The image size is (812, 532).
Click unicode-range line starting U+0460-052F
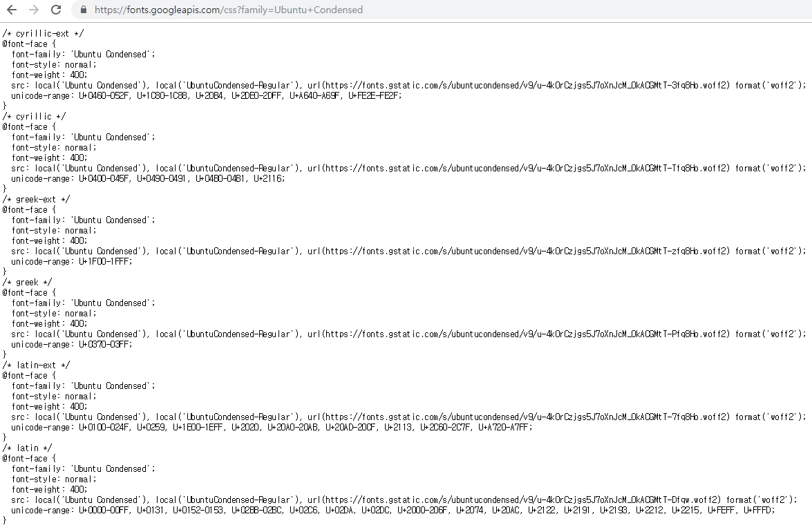click(x=207, y=96)
